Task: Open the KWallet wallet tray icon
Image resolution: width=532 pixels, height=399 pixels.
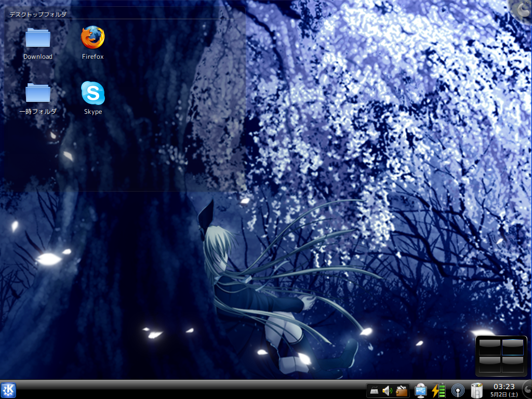Action: point(402,391)
